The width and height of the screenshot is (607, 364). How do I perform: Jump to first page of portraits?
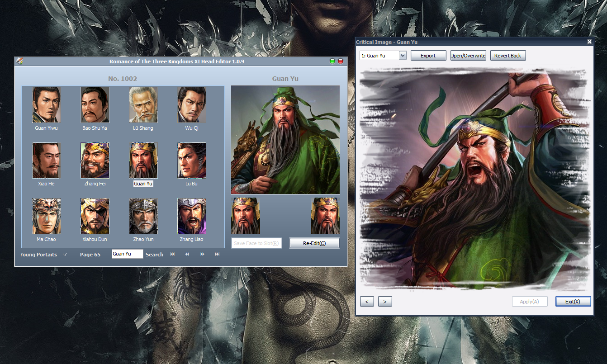[172, 254]
